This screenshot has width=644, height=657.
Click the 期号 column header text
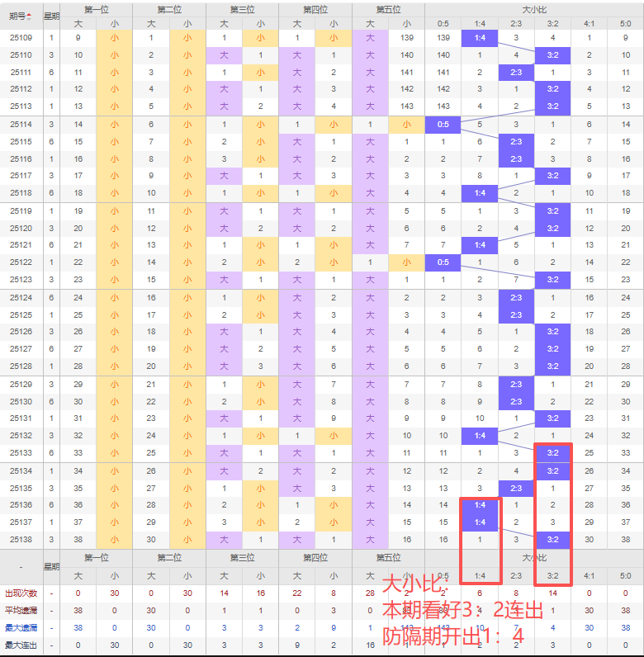tap(17, 17)
